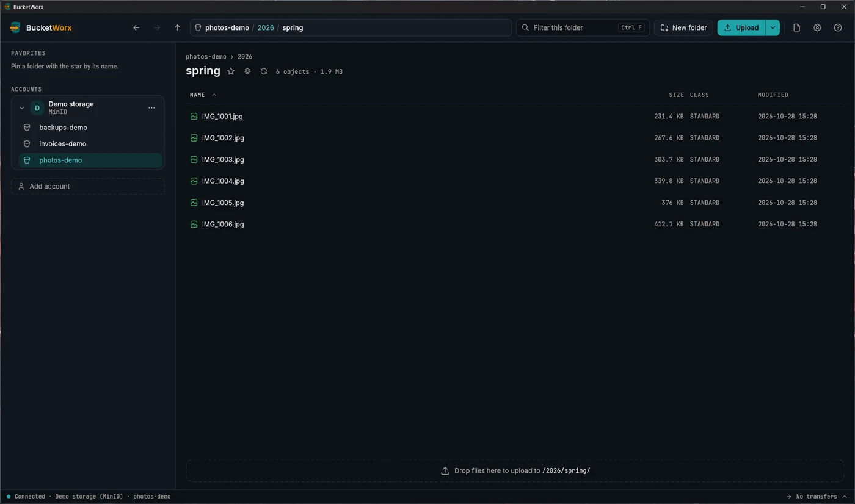Select the IMG_1003.jpg file name
Viewport: 855px width, 504px height.
pyautogui.click(x=223, y=159)
